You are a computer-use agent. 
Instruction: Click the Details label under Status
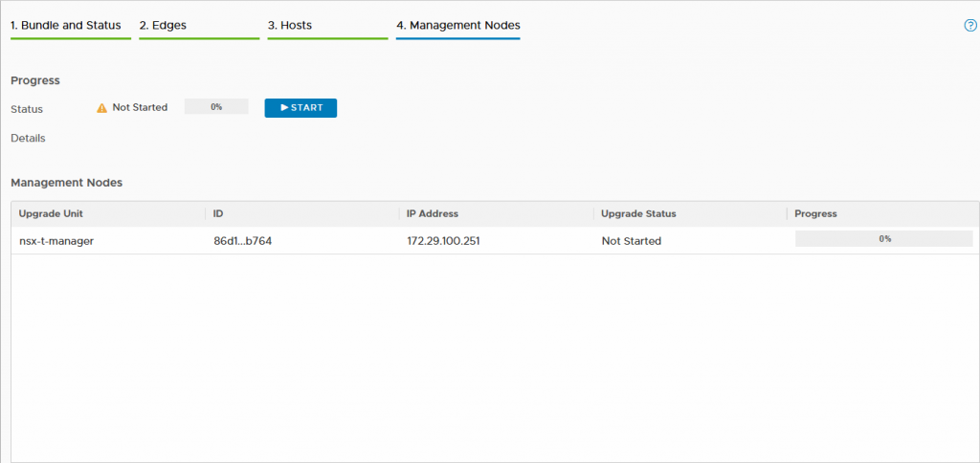[x=28, y=138]
